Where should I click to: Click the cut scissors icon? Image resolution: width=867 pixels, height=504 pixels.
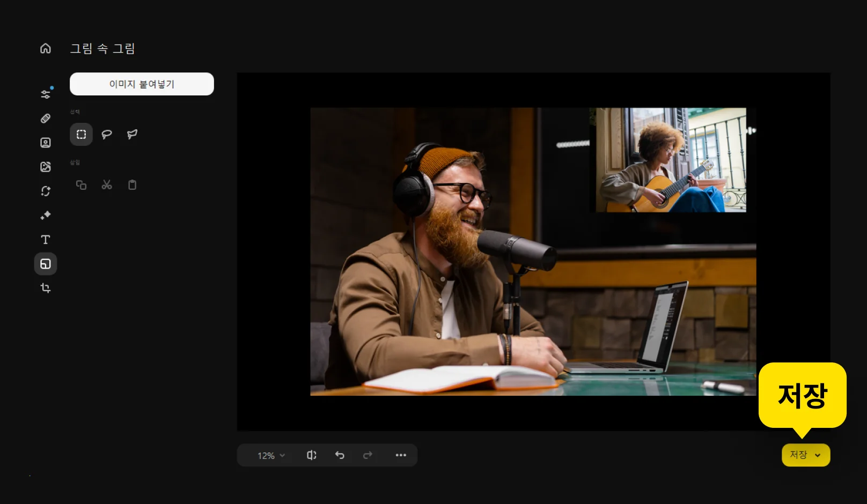pyautogui.click(x=107, y=185)
